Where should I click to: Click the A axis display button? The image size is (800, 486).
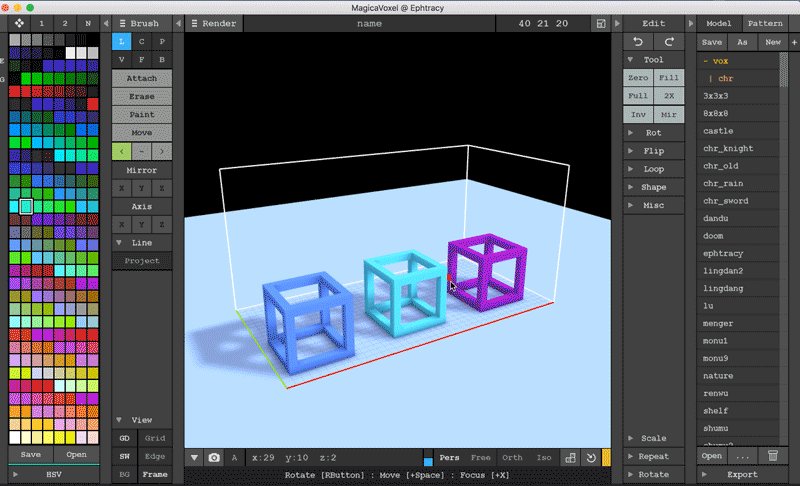[234, 457]
